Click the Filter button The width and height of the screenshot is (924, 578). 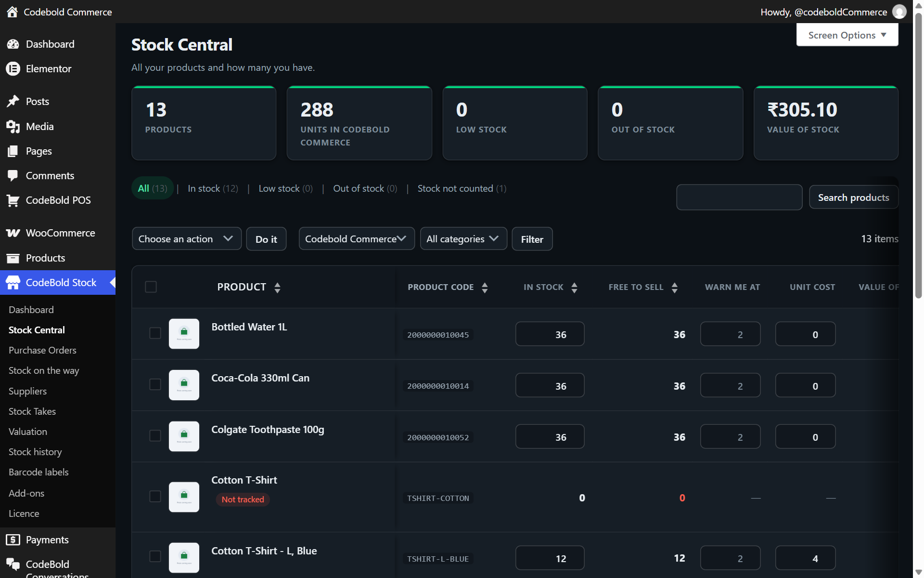(532, 239)
